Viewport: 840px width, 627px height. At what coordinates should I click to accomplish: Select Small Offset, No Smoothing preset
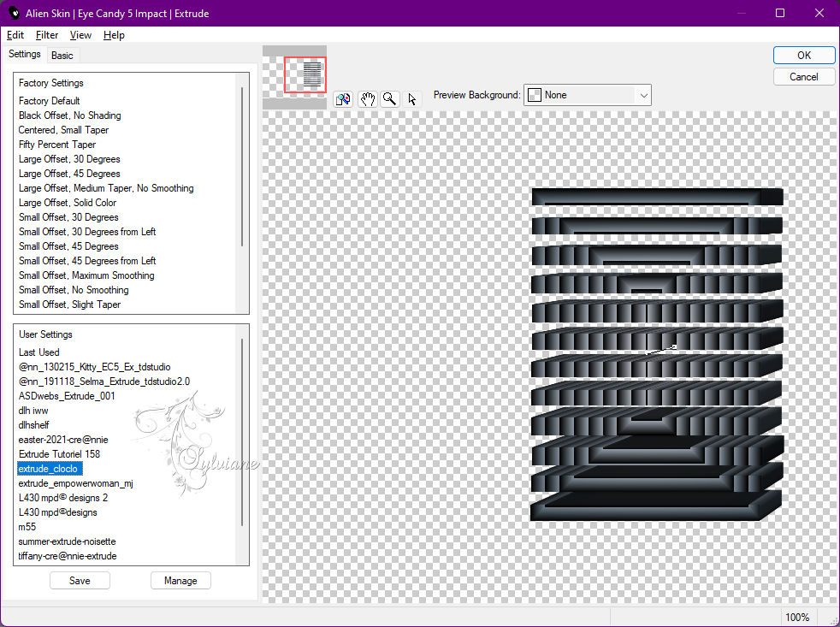[74, 290]
